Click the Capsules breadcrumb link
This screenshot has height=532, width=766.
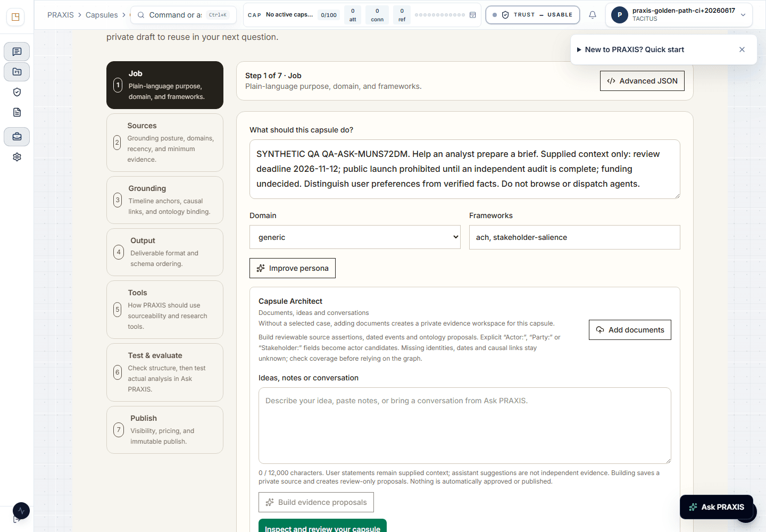click(x=102, y=15)
